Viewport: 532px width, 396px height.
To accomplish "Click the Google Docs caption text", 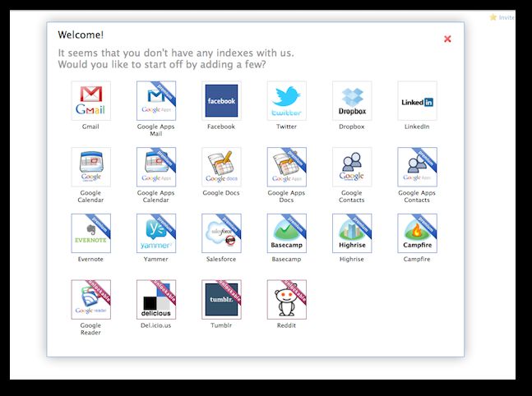I will (221, 192).
